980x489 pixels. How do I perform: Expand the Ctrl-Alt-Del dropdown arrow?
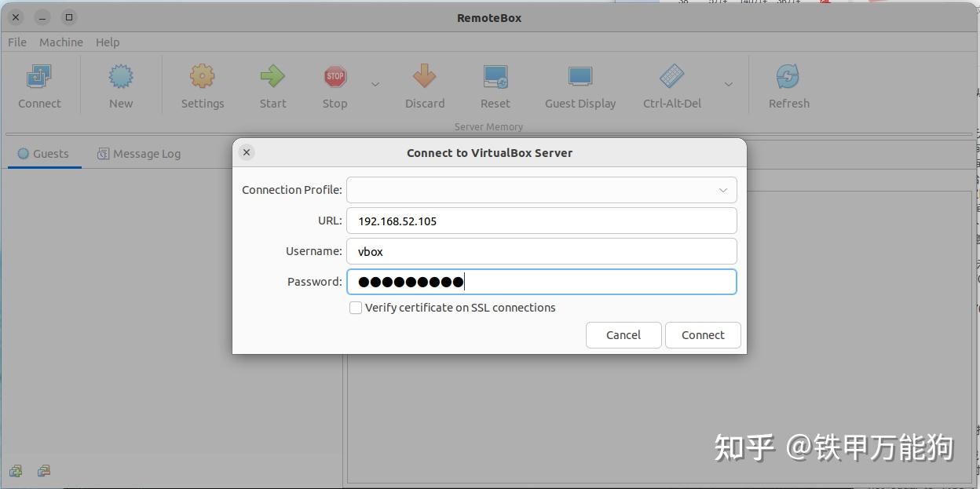tap(729, 84)
